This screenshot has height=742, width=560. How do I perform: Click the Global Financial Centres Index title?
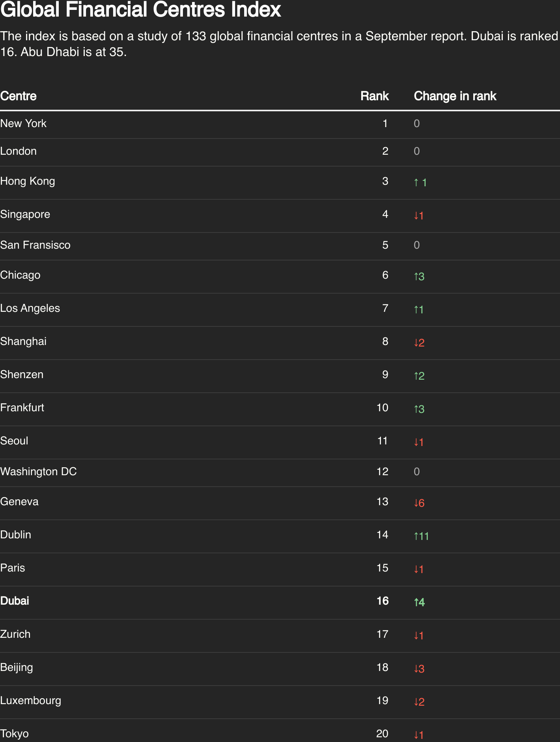140,9
